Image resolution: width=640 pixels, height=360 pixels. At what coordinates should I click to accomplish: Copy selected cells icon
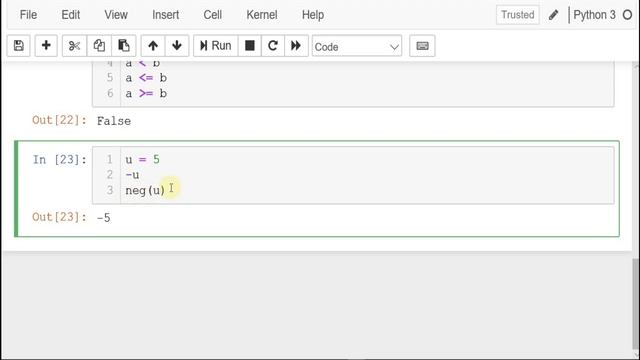coord(99,46)
